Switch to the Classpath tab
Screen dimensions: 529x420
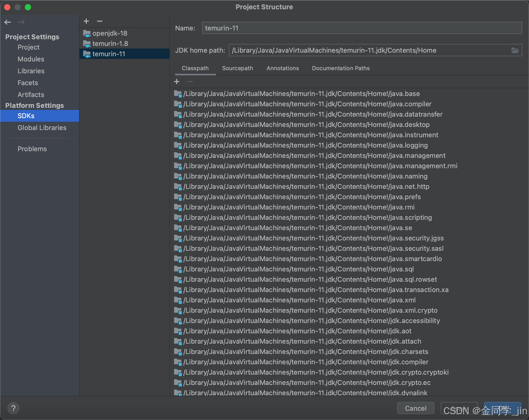pyautogui.click(x=195, y=68)
